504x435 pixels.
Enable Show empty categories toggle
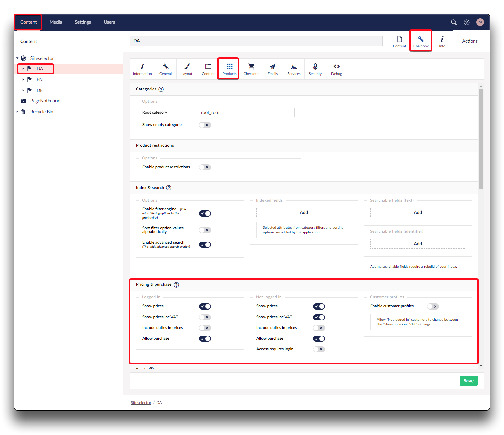pyautogui.click(x=205, y=125)
